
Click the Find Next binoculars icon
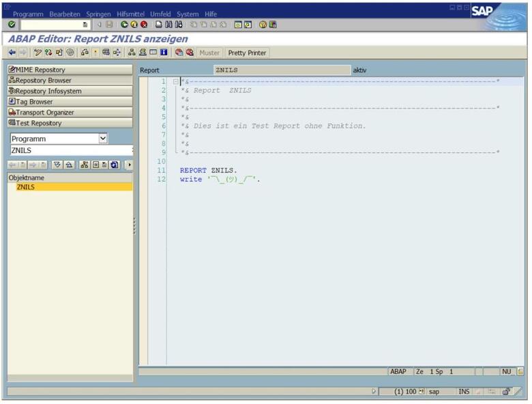click(x=179, y=25)
